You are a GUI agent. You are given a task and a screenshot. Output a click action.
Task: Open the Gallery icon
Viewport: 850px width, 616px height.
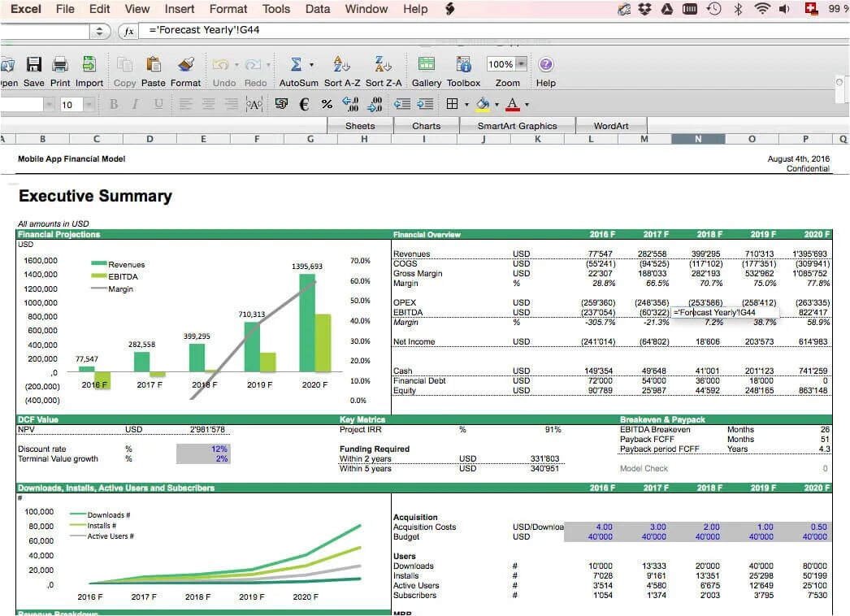(x=427, y=64)
